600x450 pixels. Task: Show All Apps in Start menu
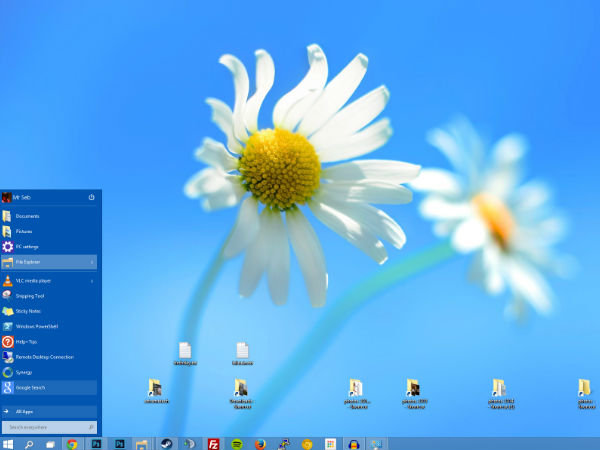tap(26, 411)
